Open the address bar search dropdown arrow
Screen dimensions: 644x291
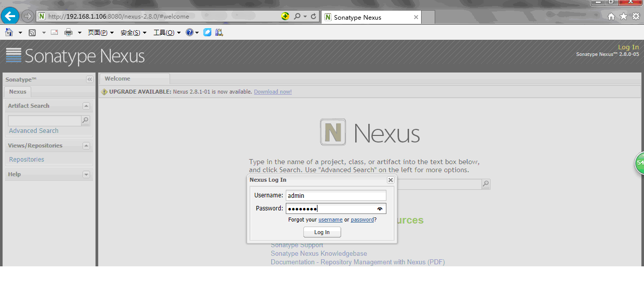305,17
